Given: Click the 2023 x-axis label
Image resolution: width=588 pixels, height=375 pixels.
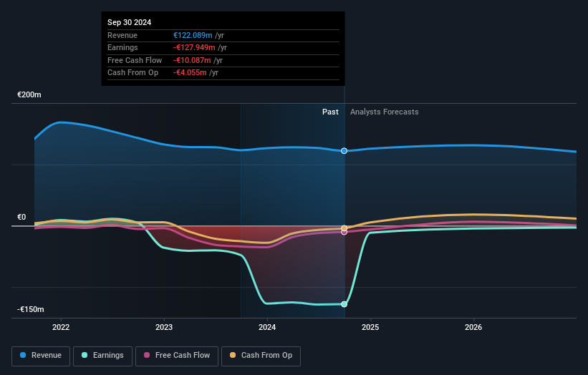Looking at the screenshot, I should 164,327.
